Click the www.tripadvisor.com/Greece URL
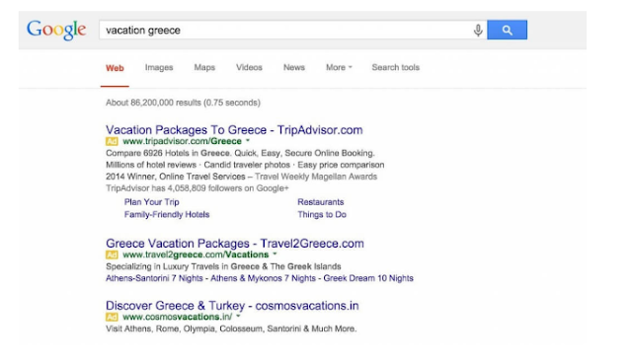The width and height of the screenshot is (632, 364). tap(182, 141)
